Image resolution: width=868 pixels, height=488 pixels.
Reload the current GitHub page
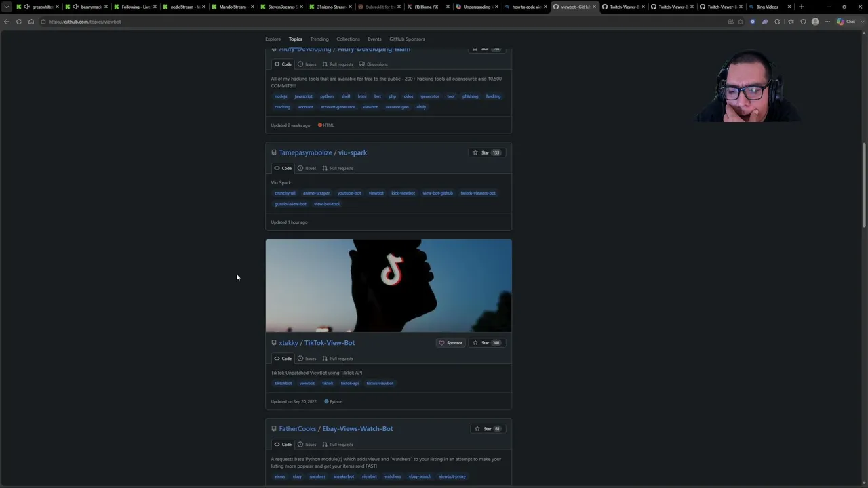[x=19, y=22]
